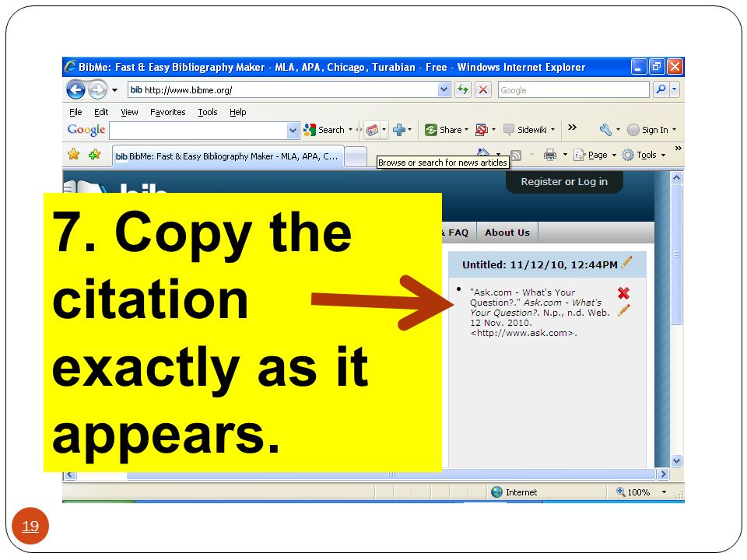Open the zoom level dropdown arrow
Screen dimensions: 747x560
tap(664, 492)
